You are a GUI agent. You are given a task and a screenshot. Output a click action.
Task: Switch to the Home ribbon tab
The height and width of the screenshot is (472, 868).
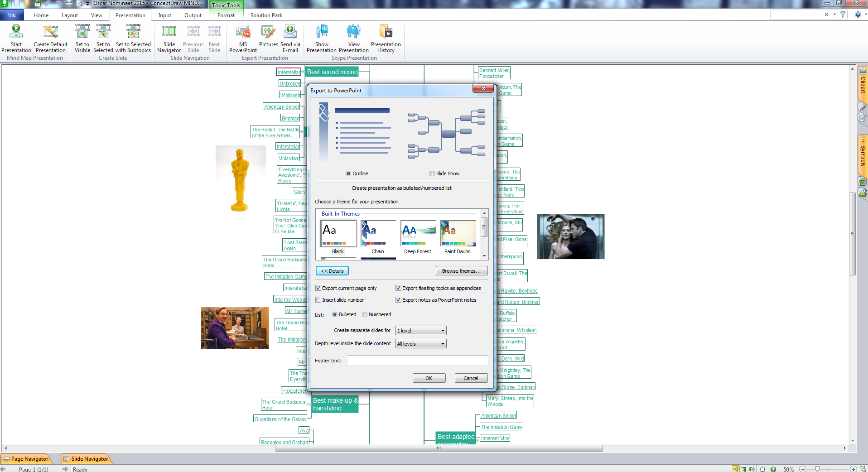click(x=41, y=15)
